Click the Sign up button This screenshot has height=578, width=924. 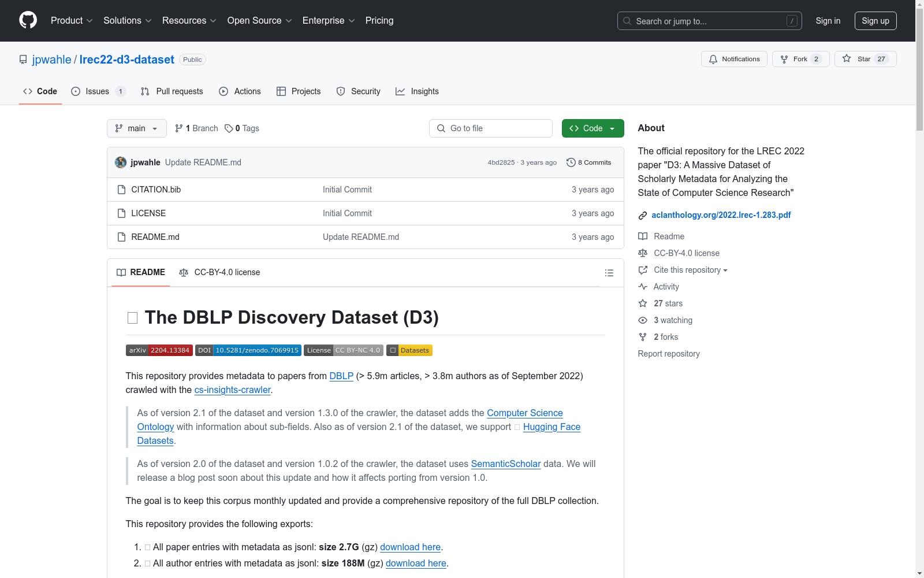pos(875,21)
